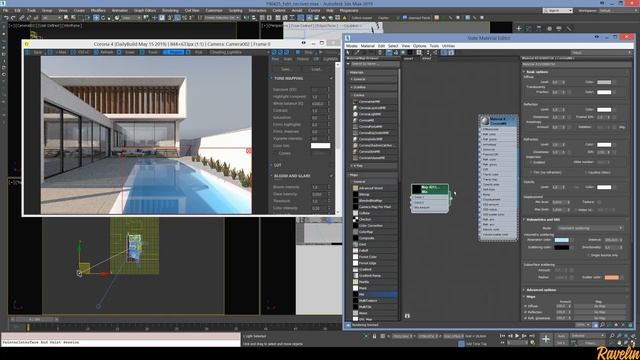Image resolution: width=640 pixels, height=360 pixels.
Task: Click the Undo arrow in the main toolbar
Action: 6,18
